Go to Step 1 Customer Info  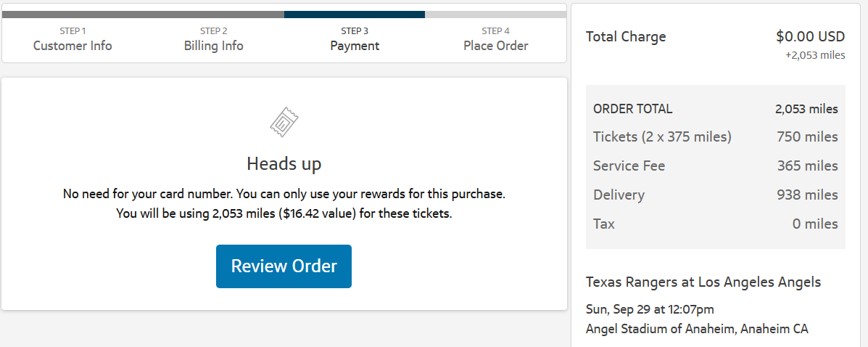(x=73, y=39)
